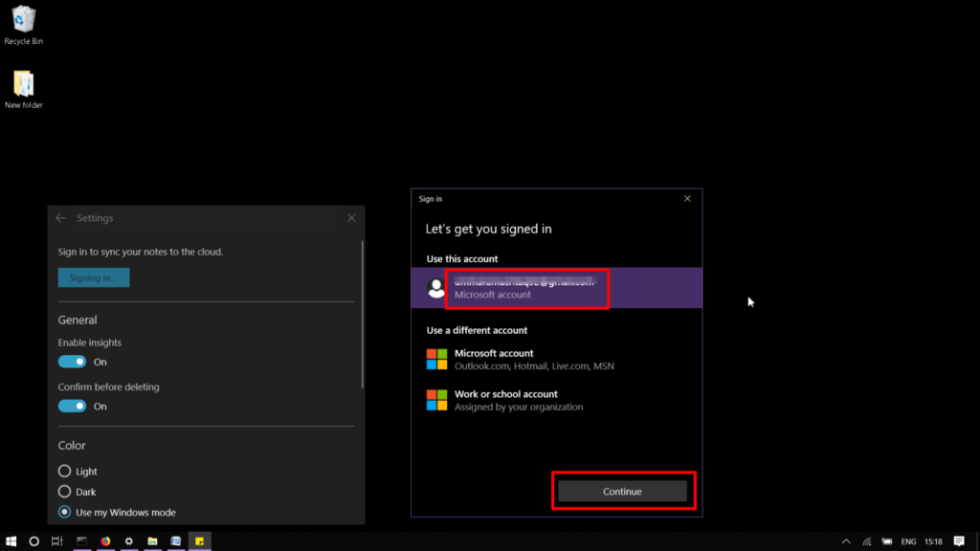The width and height of the screenshot is (980, 551).
Task: Go back with the Settings back arrow
Action: [x=60, y=218]
